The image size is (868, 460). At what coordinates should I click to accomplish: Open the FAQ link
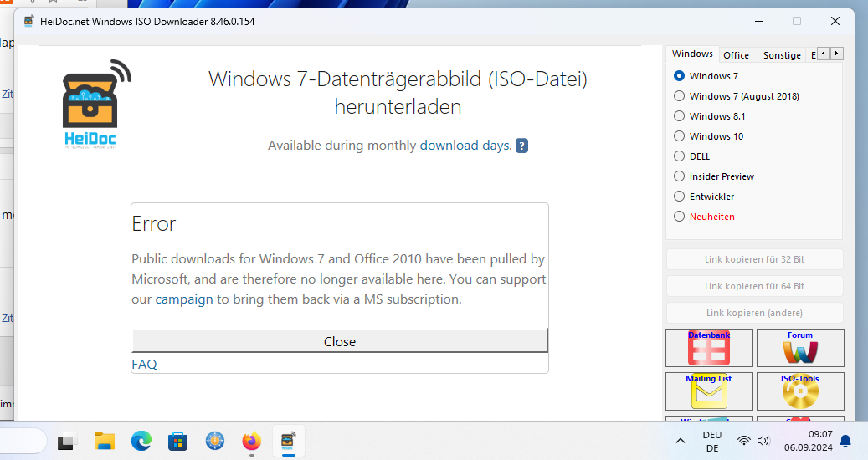(144, 365)
